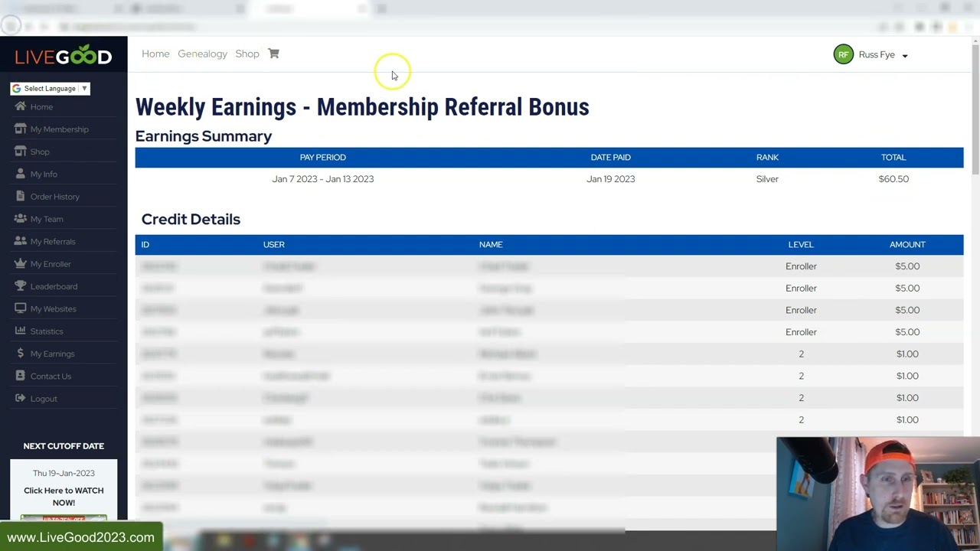Click the My Enroller crown icon
Viewport: 980px width, 551px height.
tap(21, 263)
